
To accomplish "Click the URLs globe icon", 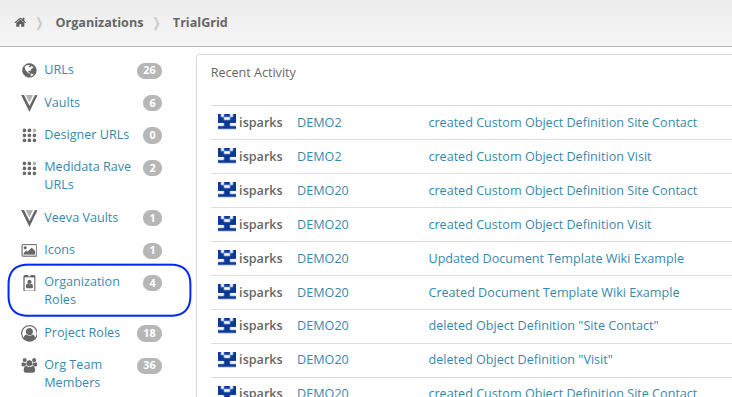I will [x=29, y=70].
